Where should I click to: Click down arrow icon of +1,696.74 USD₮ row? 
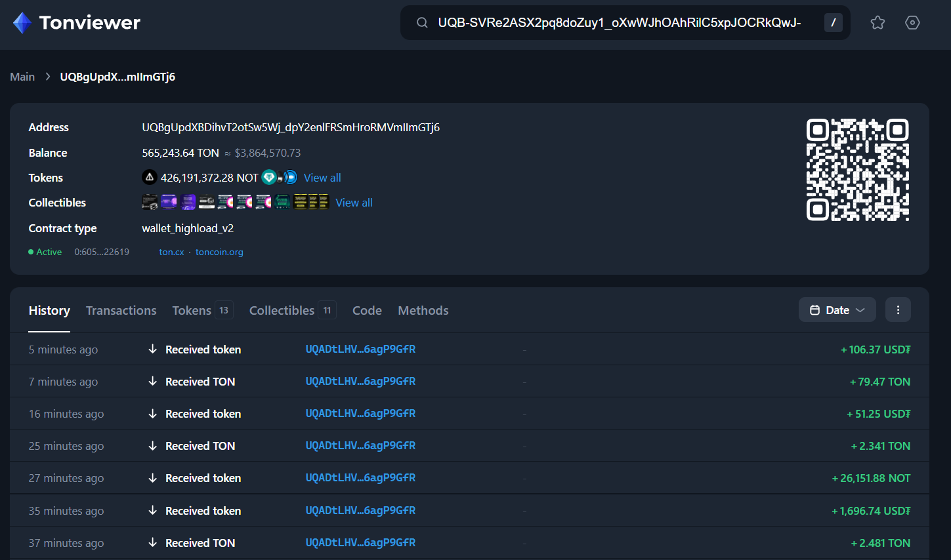(152, 510)
